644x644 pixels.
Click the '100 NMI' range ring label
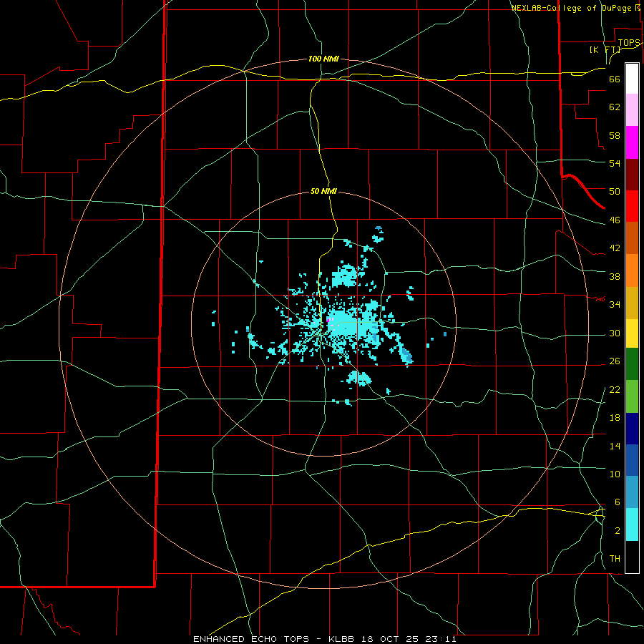coord(323,59)
